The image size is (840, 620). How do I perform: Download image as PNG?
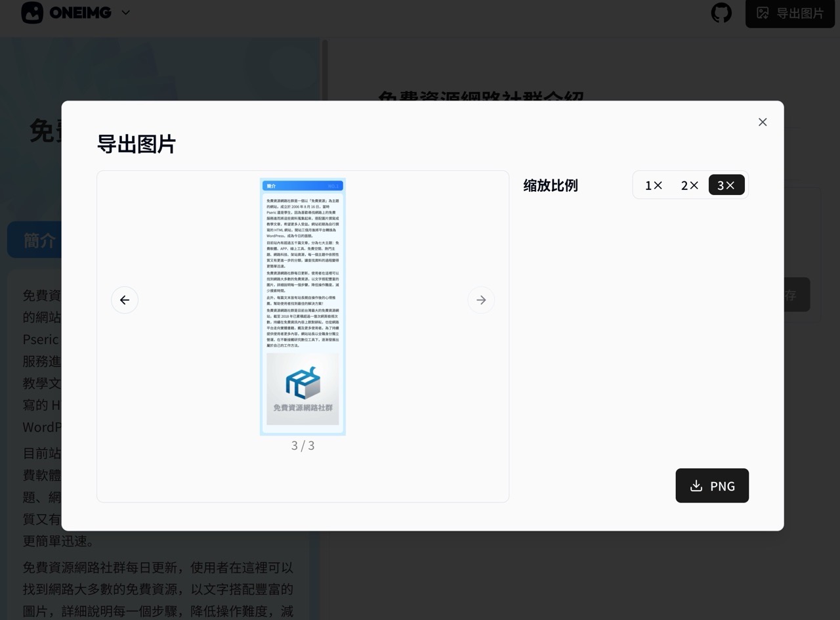tap(712, 486)
